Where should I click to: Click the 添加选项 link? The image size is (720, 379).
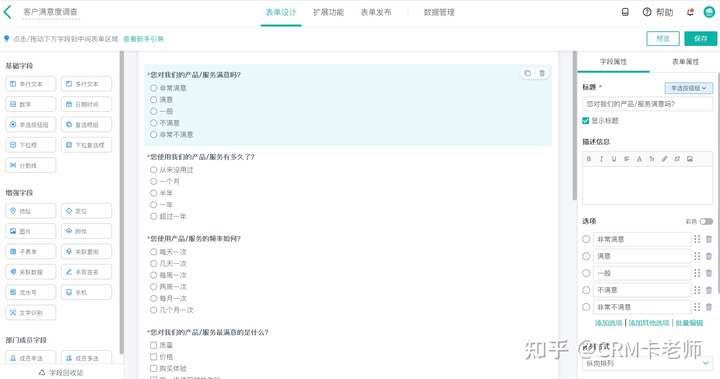pyautogui.click(x=608, y=323)
